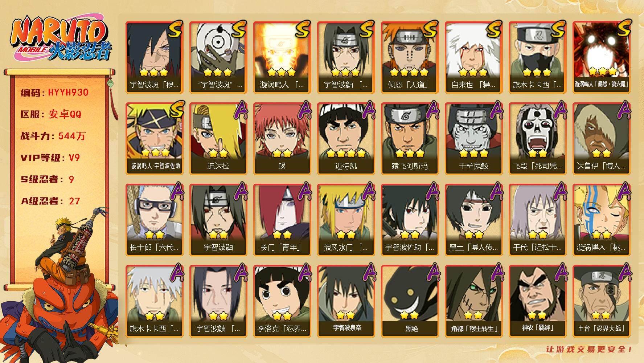Open the 迪达拉 character card
Viewport: 644px width, 363px height.
[x=218, y=139]
